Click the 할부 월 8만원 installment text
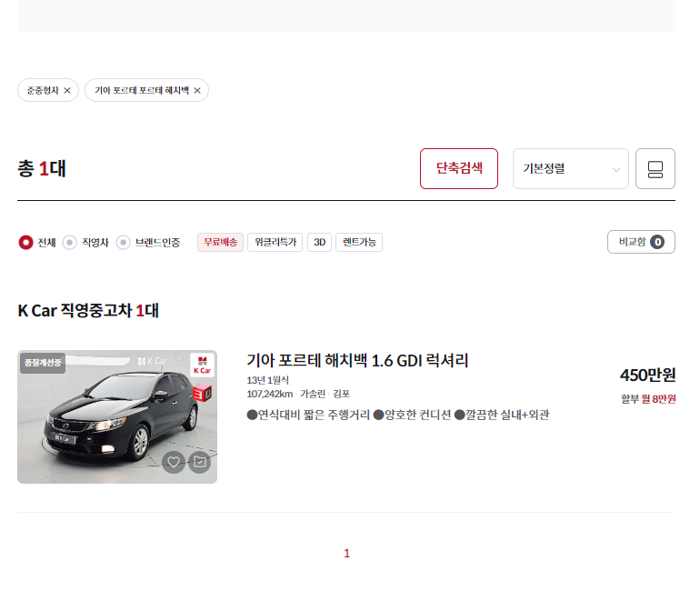This screenshot has width=700, height=591. (648, 398)
